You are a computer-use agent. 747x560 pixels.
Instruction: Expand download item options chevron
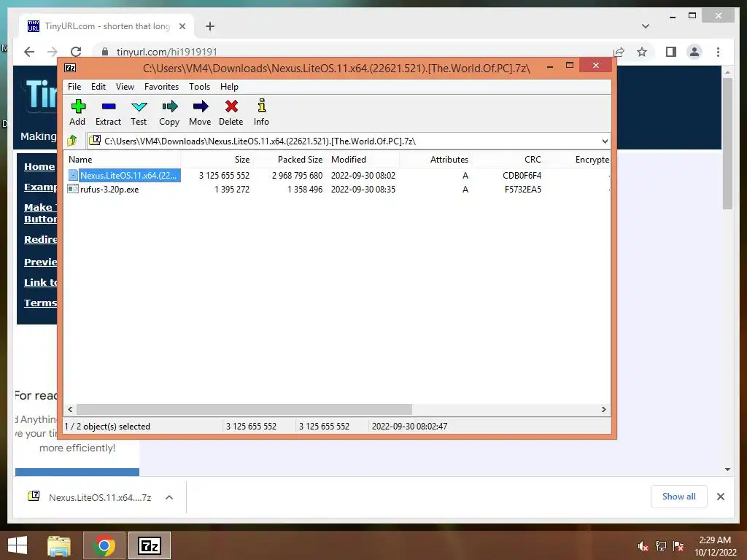(169, 497)
